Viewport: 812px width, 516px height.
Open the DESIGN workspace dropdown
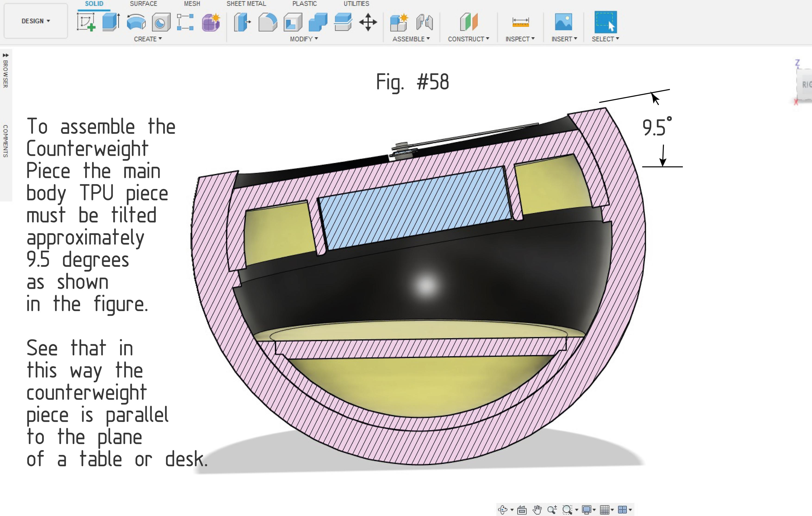35,21
